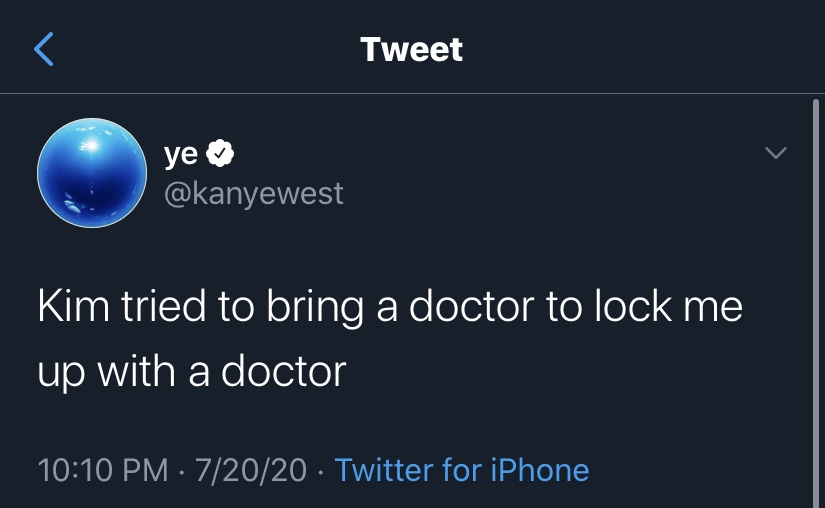Open the @kanyewest handle
Viewport: 825px width, 508px height.
[x=253, y=192]
